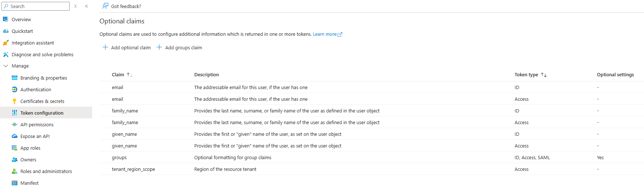Open Authentication menu item
The image size is (644, 188).
click(x=36, y=89)
